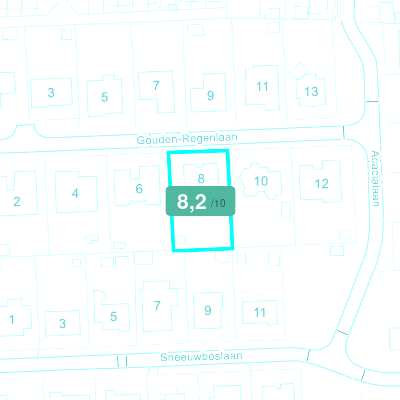Click the Sneeuwbeslaan street label
The width and height of the screenshot is (400, 400).
pos(201,356)
